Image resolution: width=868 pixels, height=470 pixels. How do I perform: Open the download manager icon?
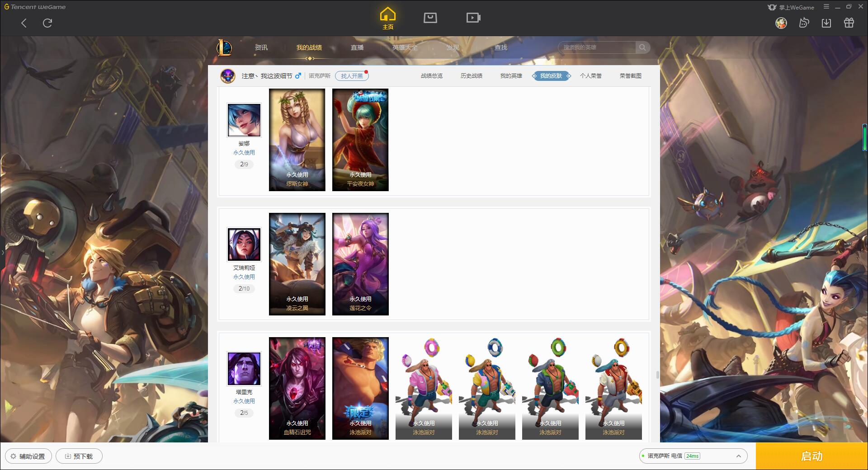pos(826,23)
